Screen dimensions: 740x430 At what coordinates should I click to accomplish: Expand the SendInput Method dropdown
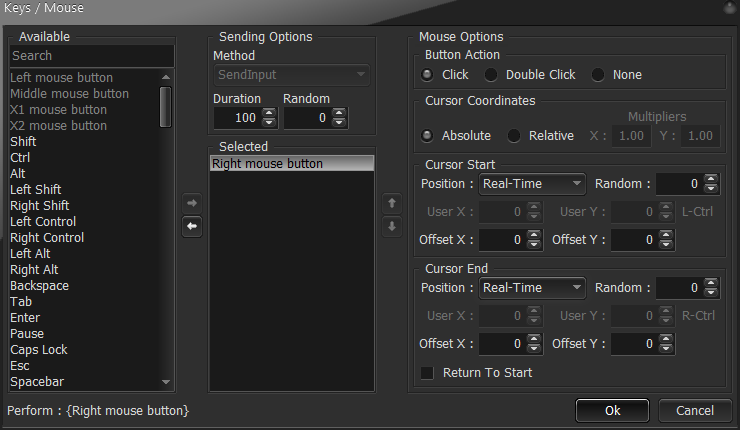point(292,75)
